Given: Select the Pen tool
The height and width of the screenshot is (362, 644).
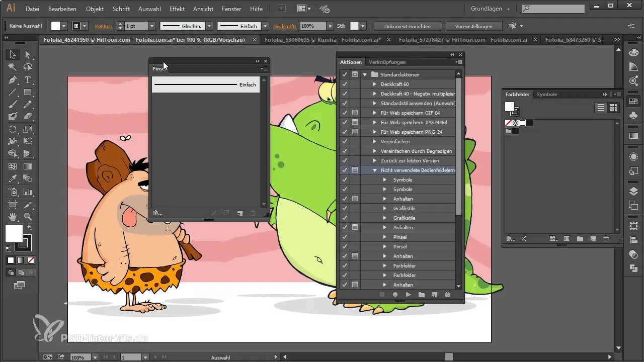Looking at the screenshot, I should tap(13, 80).
